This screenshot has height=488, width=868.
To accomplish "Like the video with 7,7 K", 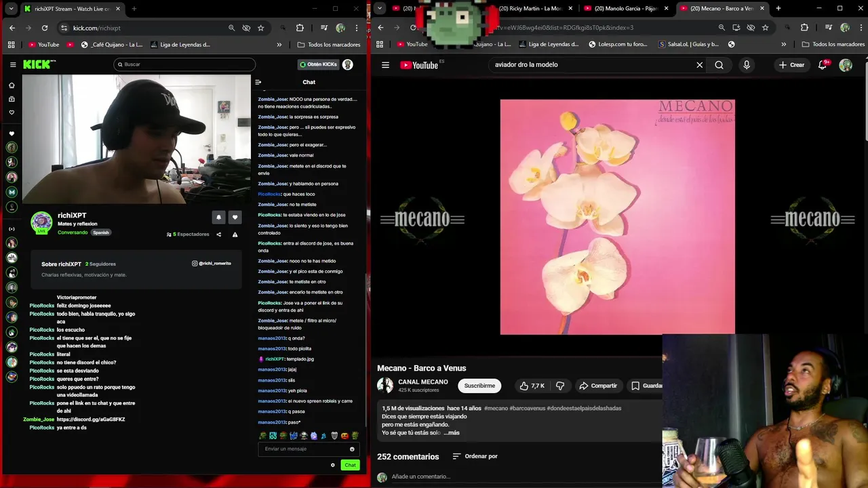I will (532, 386).
